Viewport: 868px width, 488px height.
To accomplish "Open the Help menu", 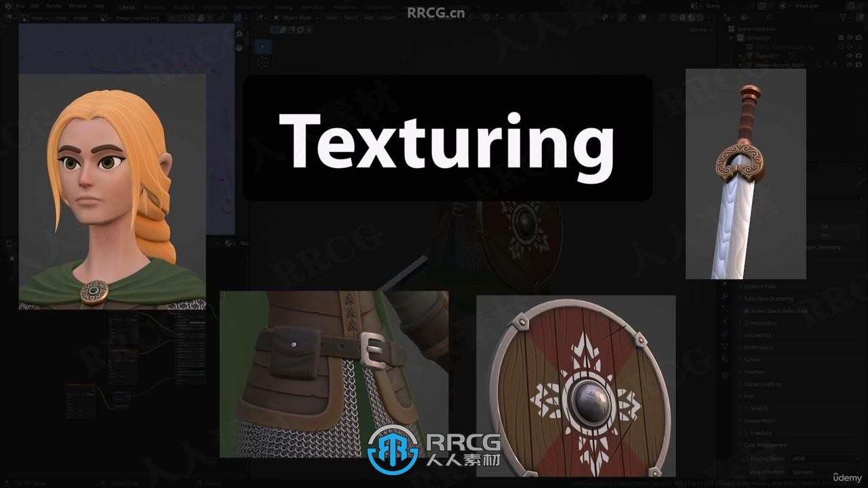I will (x=99, y=5).
